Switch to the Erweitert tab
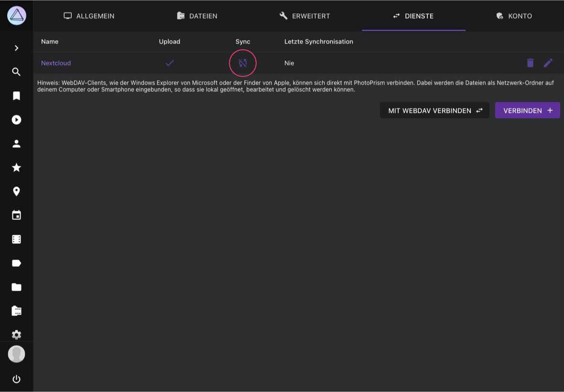 click(x=305, y=16)
